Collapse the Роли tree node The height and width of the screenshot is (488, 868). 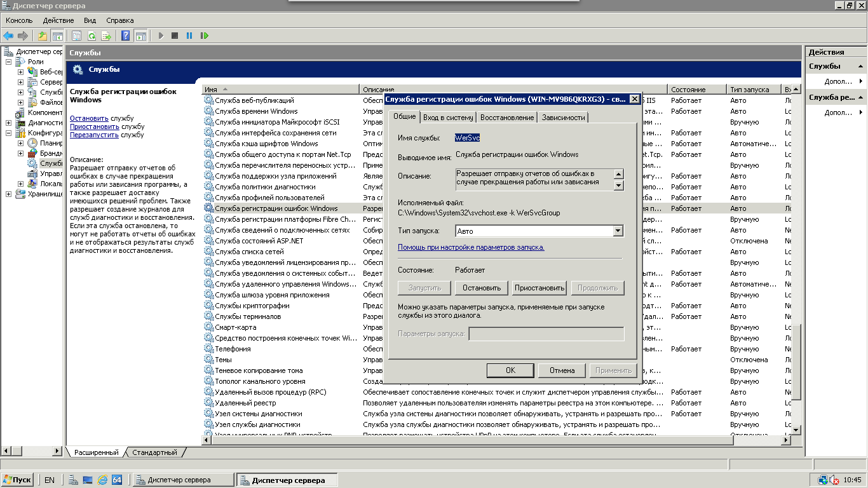pos(9,62)
